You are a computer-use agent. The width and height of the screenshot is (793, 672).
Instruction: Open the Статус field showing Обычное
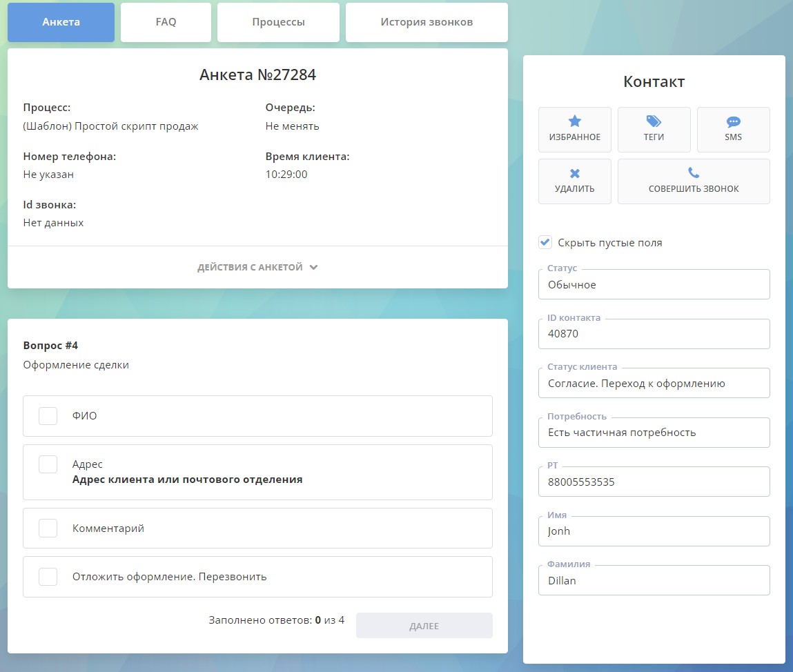(654, 284)
